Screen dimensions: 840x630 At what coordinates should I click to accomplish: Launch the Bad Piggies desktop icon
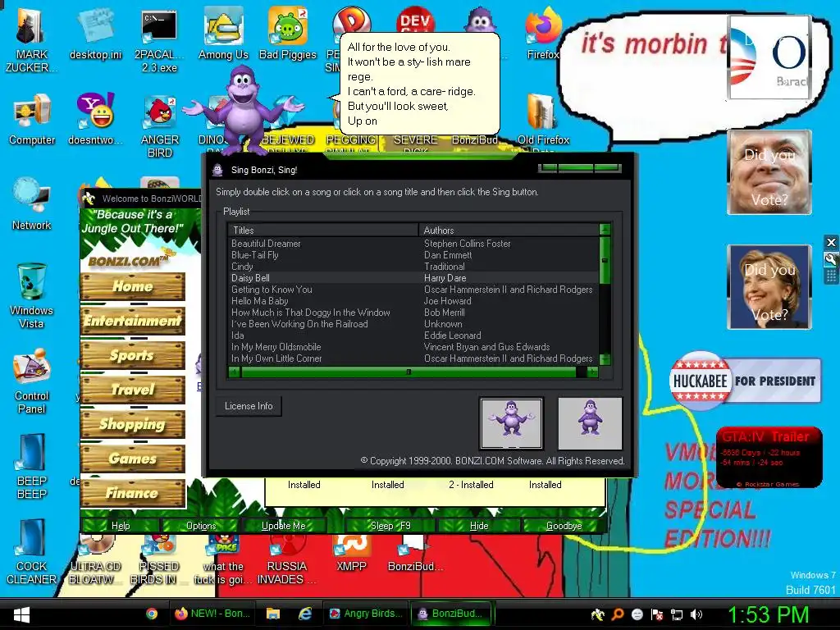click(288, 34)
